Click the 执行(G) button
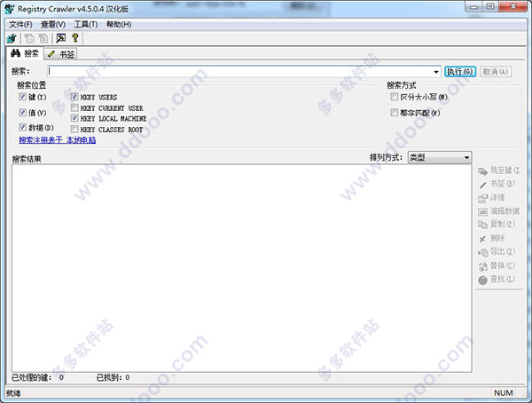The width and height of the screenshot is (532, 403). [459, 72]
